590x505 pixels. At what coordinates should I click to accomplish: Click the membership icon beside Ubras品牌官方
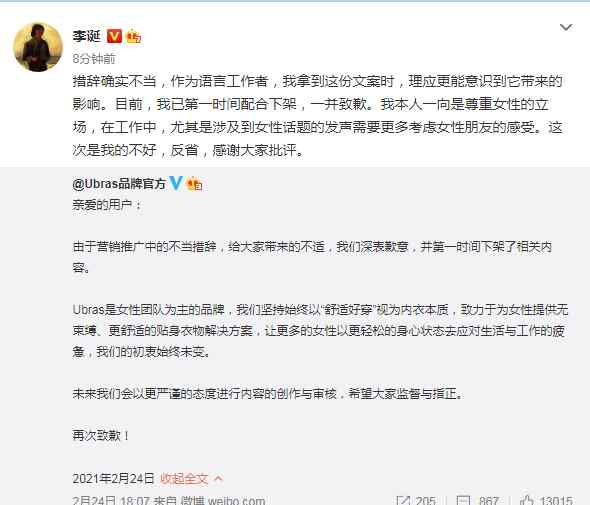pos(194,184)
